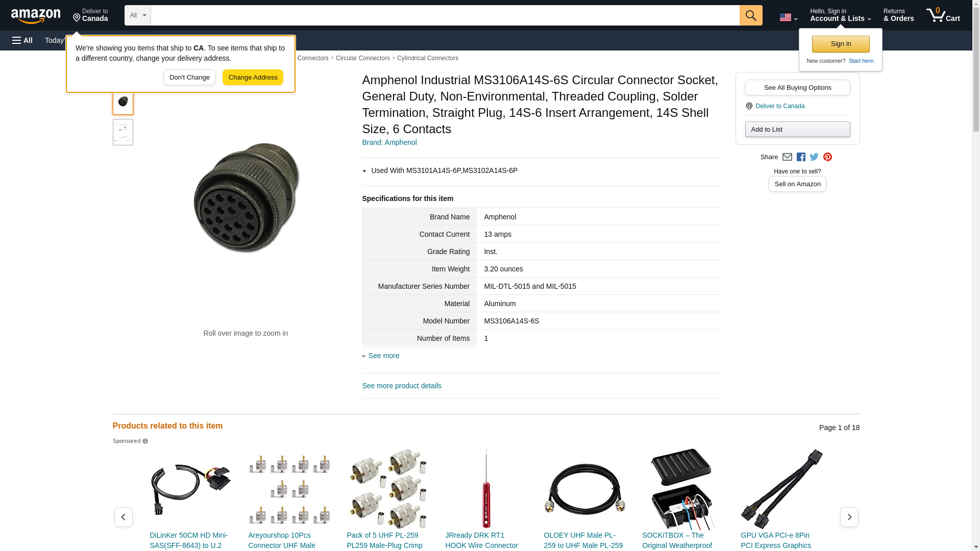Viewport: 980px width, 551px height.
Task: Open the shopping cart icon
Action: coord(943,15)
